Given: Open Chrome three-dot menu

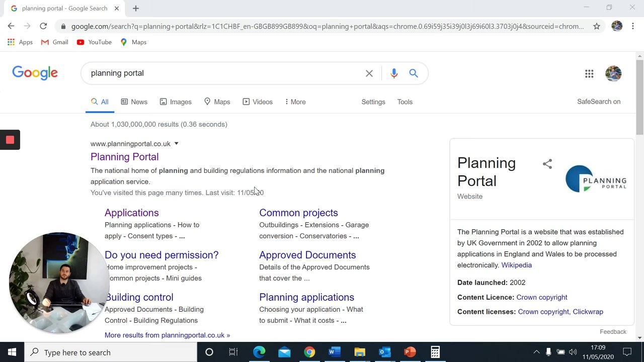Looking at the screenshot, I should point(633,26).
